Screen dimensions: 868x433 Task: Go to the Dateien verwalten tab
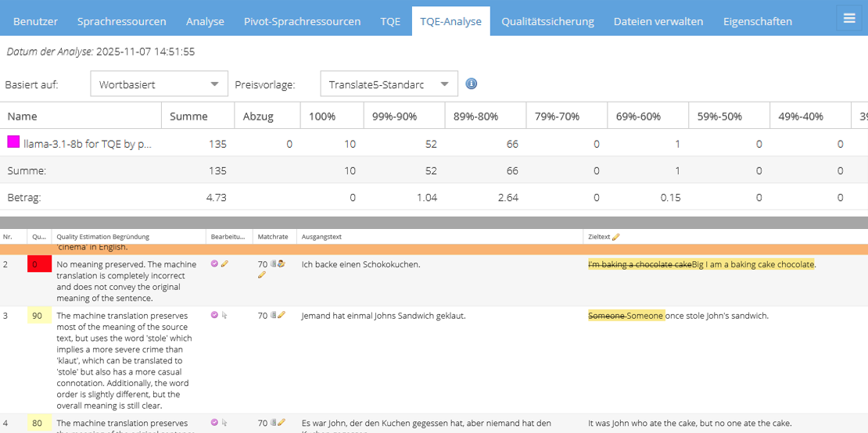(x=658, y=21)
